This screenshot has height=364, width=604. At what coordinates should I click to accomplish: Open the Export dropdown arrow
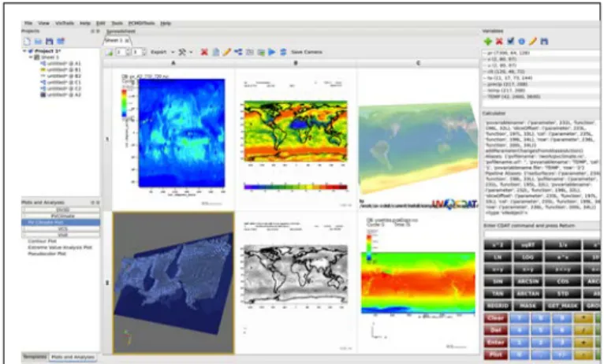tap(173, 52)
